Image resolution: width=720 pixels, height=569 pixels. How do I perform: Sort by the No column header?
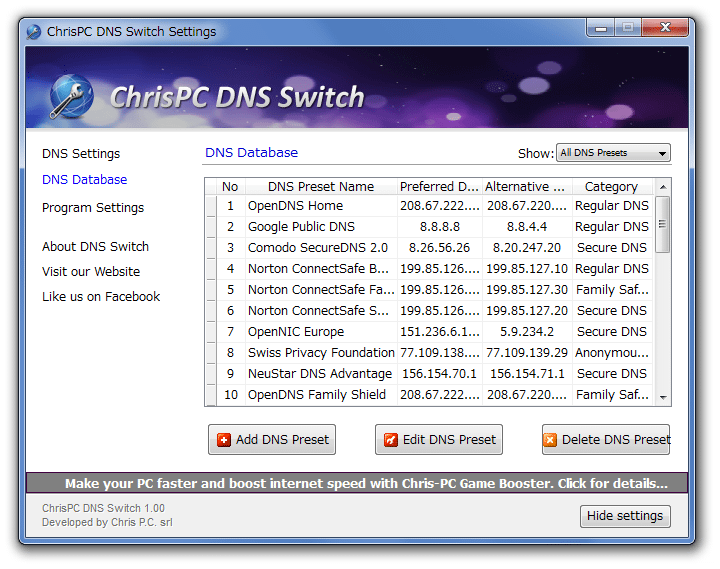tap(230, 186)
